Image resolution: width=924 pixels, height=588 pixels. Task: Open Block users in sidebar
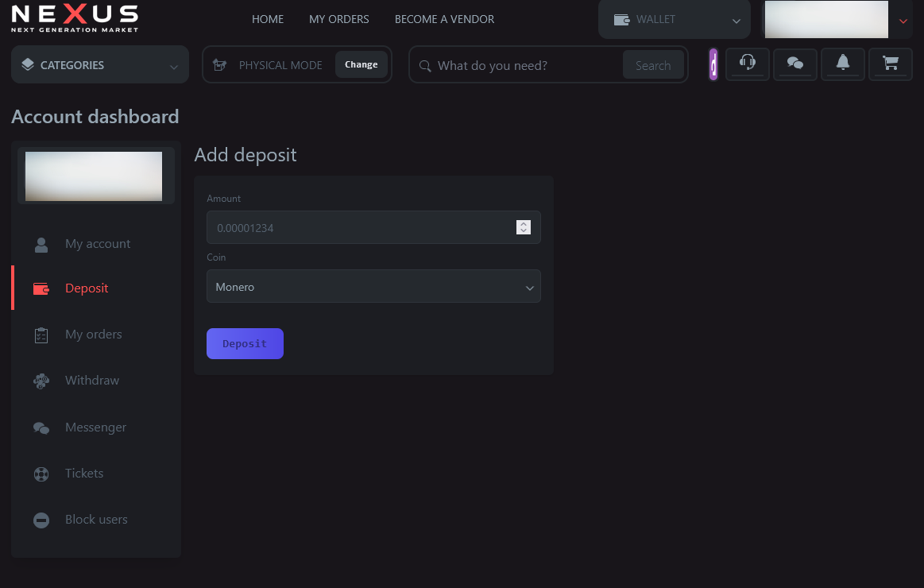(x=96, y=519)
